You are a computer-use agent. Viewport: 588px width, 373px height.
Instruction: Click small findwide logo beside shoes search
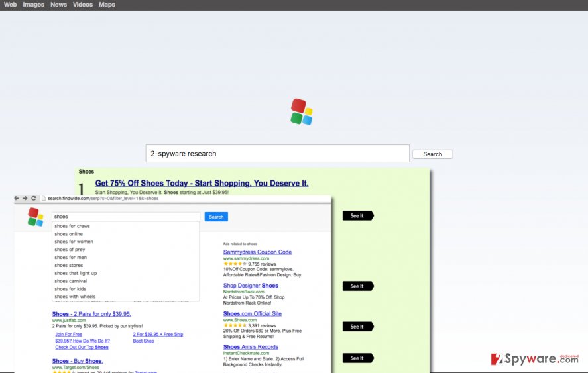coord(35,217)
